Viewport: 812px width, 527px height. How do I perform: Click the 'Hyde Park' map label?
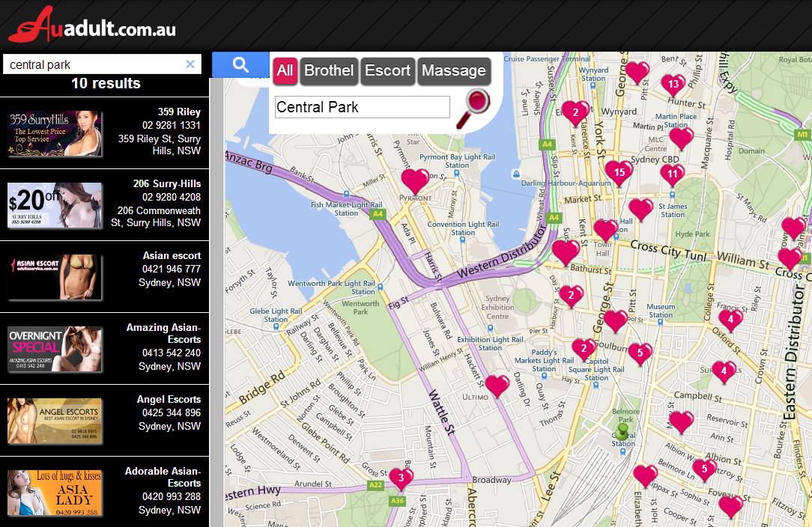click(692, 234)
